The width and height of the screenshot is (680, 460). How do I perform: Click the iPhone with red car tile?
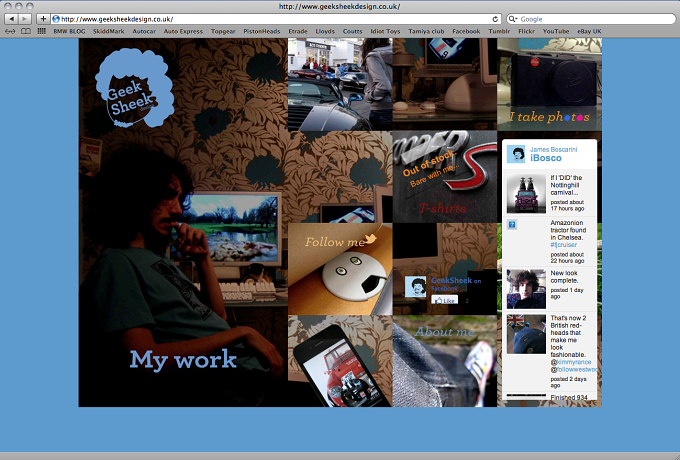tap(340, 361)
